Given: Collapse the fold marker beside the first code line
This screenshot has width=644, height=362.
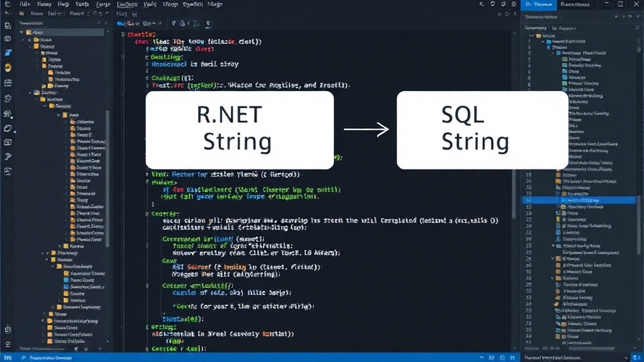Looking at the screenshot, I should pyautogui.click(x=123, y=35).
